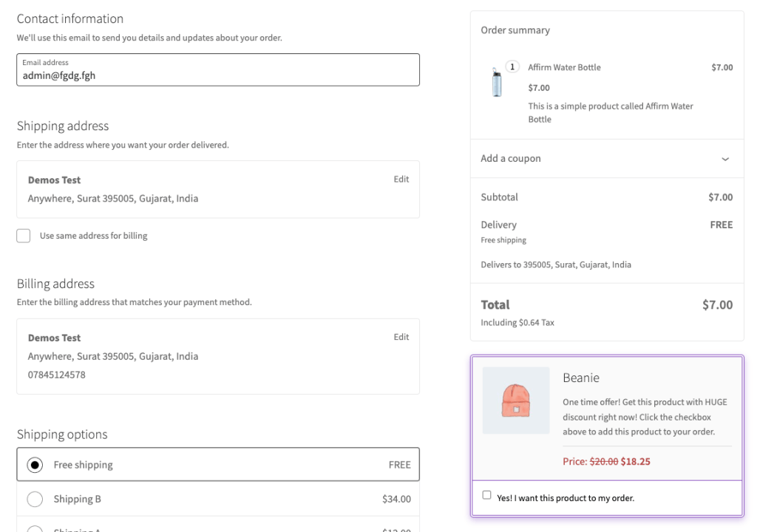Viewport: 757px width, 532px height.
Task: Click the Shipping address heading
Action: pos(63,126)
